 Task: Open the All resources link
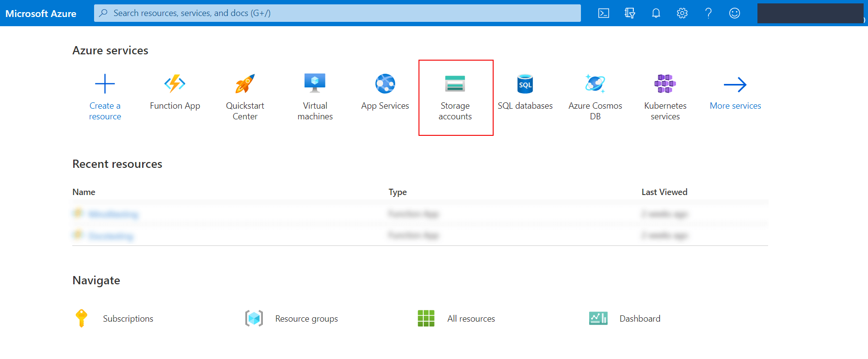click(x=471, y=319)
